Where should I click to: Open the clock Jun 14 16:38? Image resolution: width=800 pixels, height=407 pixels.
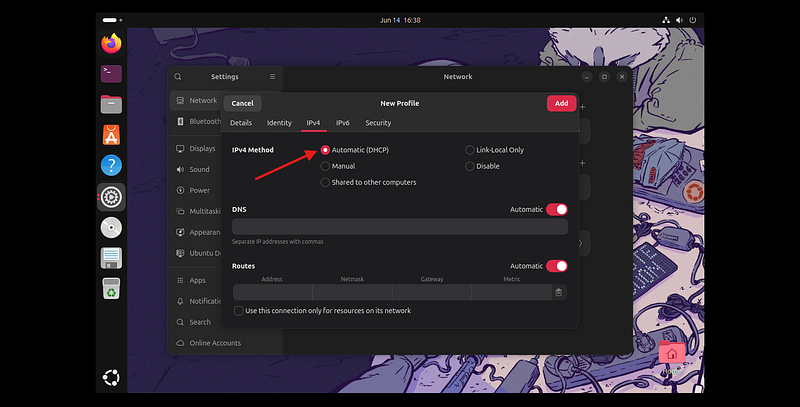(x=400, y=20)
